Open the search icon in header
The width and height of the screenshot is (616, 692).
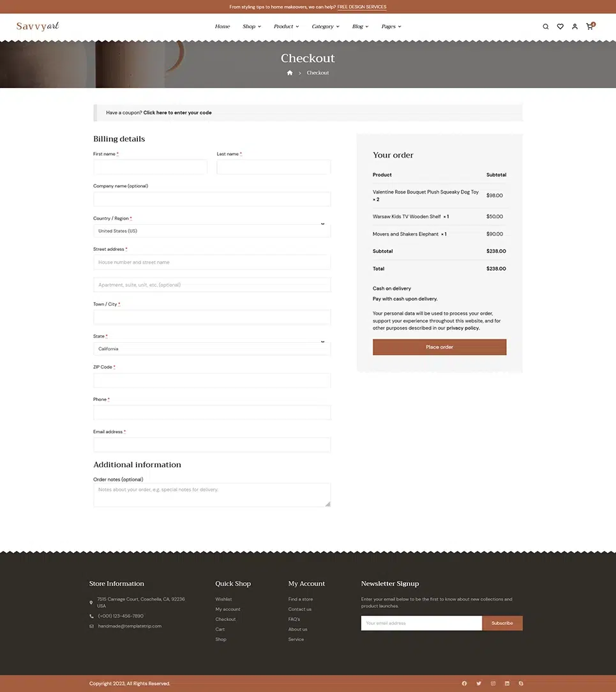click(x=545, y=27)
